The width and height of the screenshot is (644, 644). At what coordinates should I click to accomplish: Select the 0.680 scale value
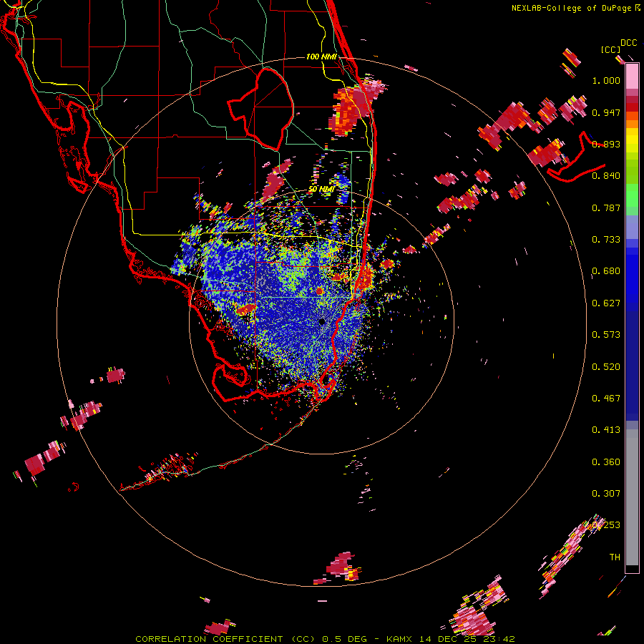point(606,271)
